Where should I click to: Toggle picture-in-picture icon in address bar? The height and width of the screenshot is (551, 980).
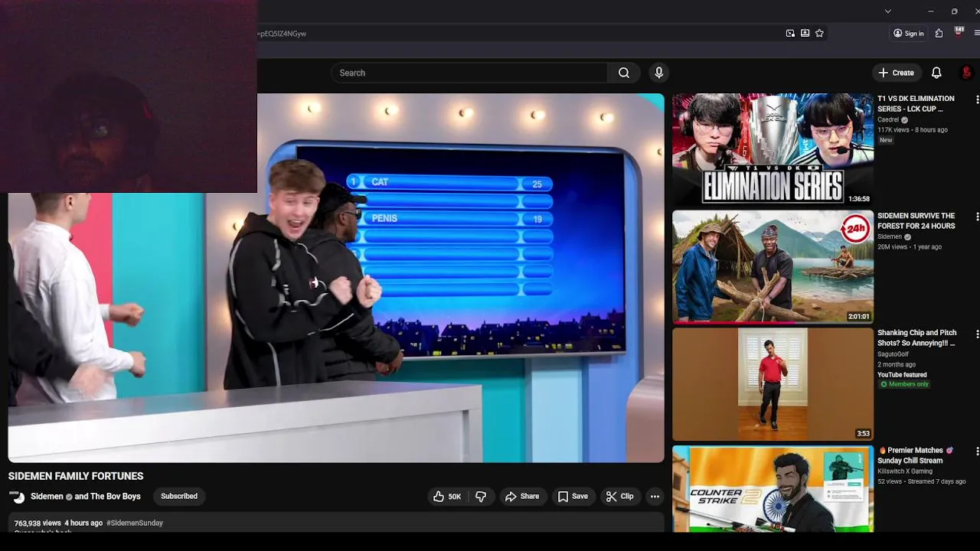click(790, 33)
